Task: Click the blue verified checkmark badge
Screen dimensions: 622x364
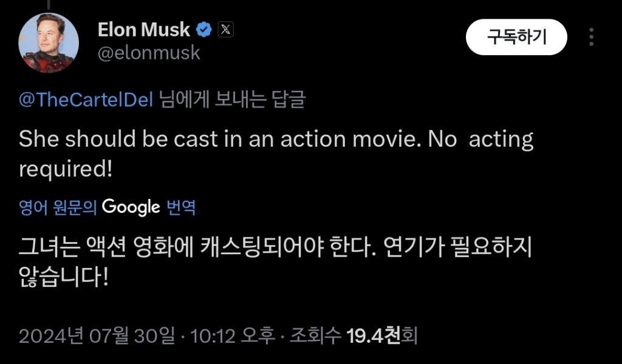Action: pos(205,29)
